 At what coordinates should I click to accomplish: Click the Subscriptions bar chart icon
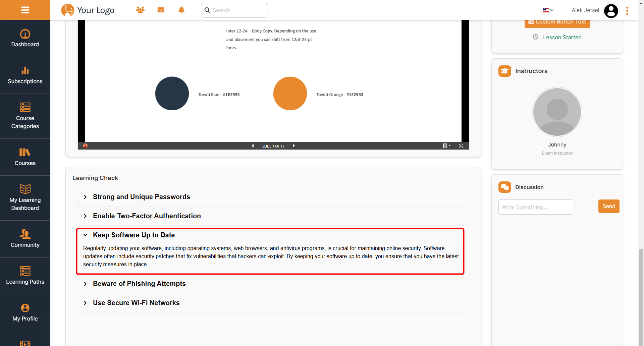pyautogui.click(x=25, y=70)
